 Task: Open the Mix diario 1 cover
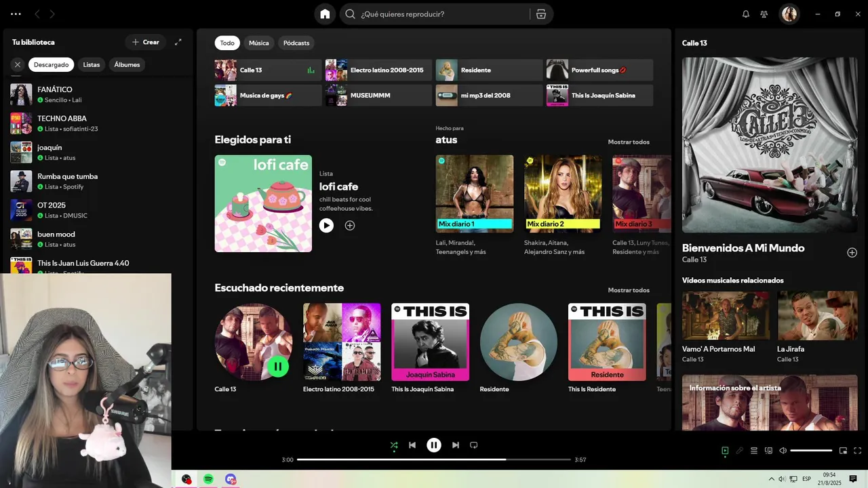(475, 194)
